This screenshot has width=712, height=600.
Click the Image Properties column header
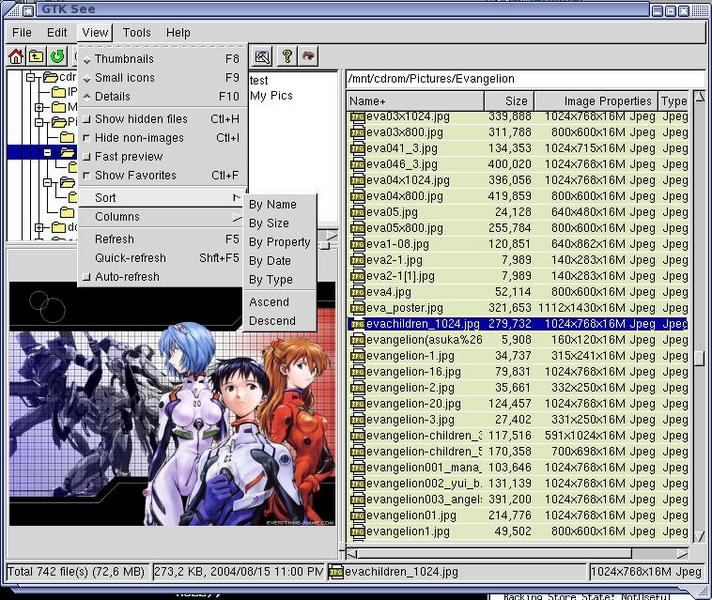tap(596, 101)
